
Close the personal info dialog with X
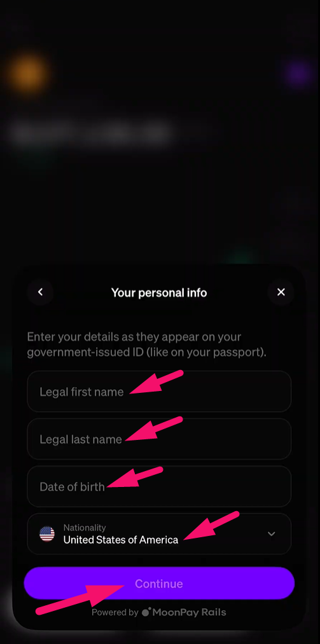pyautogui.click(x=281, y=292)
